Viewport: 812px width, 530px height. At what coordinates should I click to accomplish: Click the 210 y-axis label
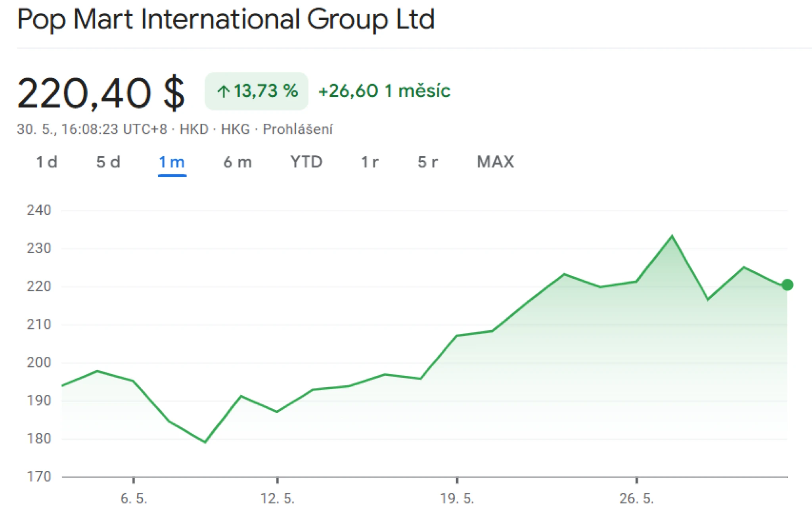[x=39, y=325]
